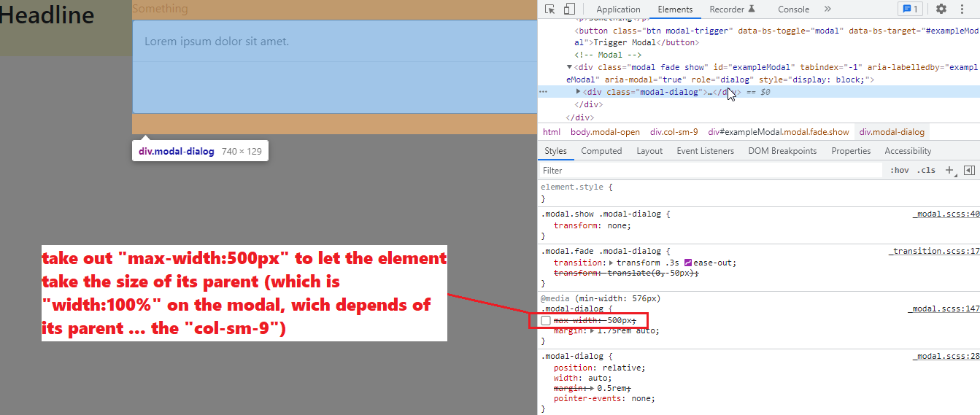Add a new style rule with plus icon
Screen dimensions: 980x415
click(949, 170)
